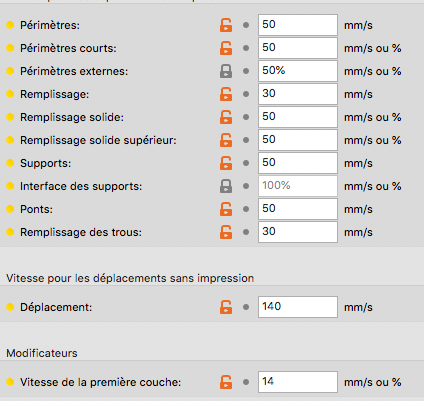The width and height of the screenshot is (424, 401).
Task: Click the orange unlock icon next to Remplissage
Action: (226, 94)
